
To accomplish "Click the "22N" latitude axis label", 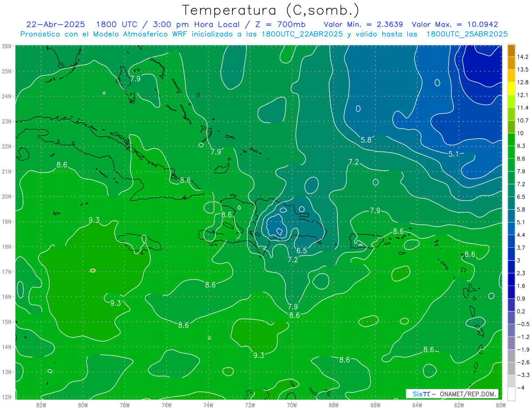I will [7, 146].
